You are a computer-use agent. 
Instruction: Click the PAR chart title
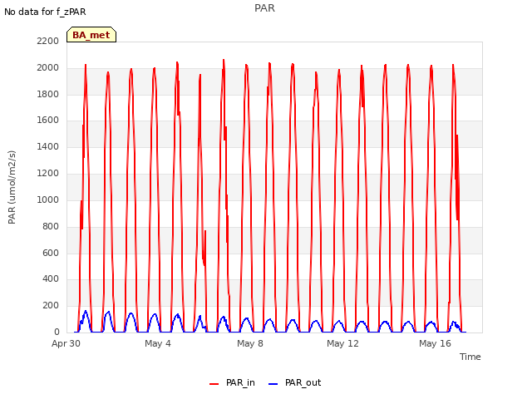[264, 8]
